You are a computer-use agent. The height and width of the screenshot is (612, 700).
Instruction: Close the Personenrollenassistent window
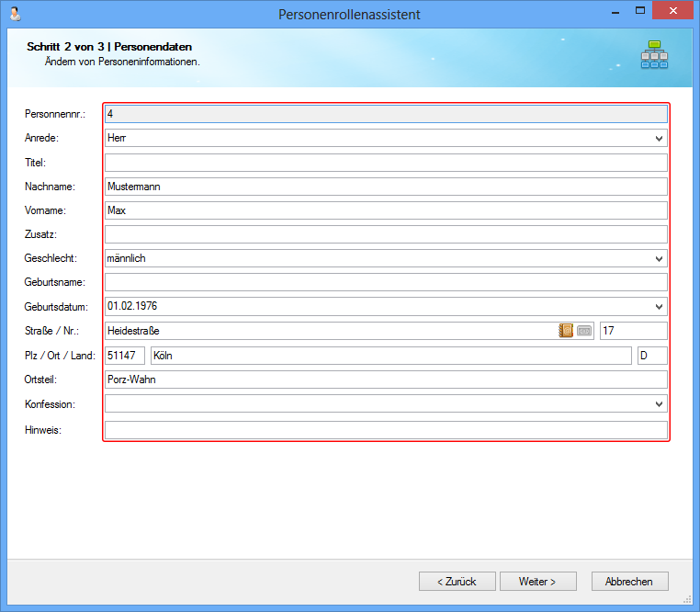(x=672, y=11)
